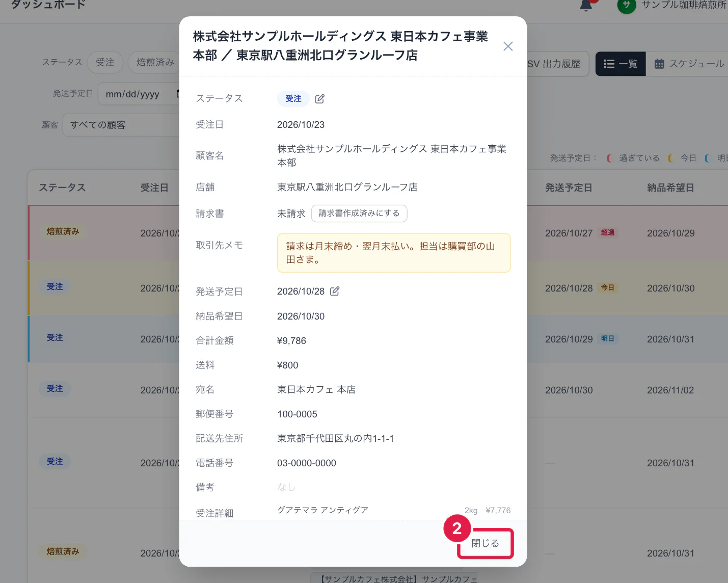Open notifications via the bell icon
This screenshot has width=728, height=583.
coord(586,5)
